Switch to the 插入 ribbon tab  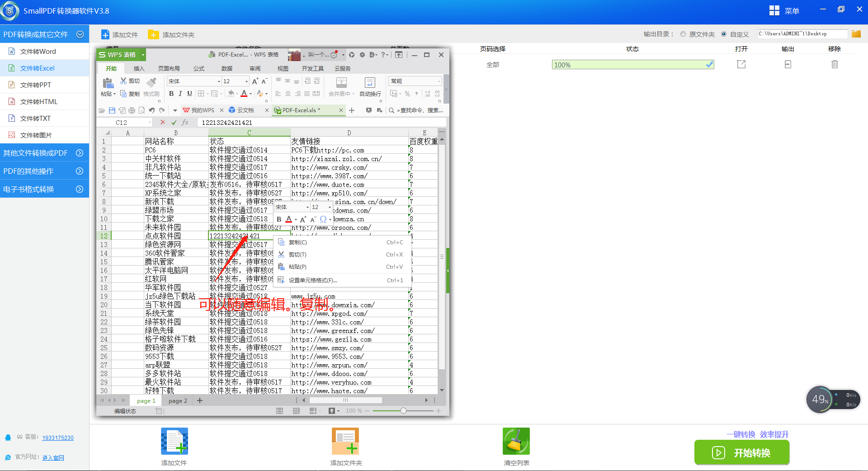[x=138, y=68]
